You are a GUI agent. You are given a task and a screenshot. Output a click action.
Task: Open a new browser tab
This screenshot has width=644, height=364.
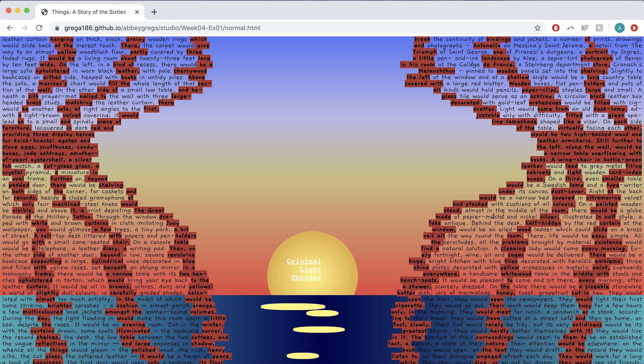click(154, 12)
